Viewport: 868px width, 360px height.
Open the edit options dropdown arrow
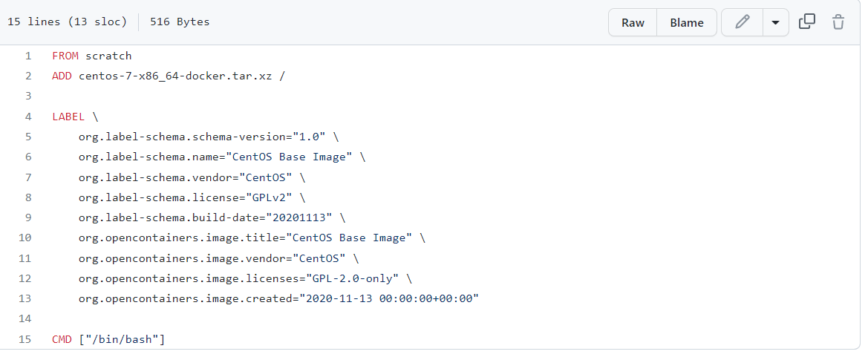click(775, 22)
